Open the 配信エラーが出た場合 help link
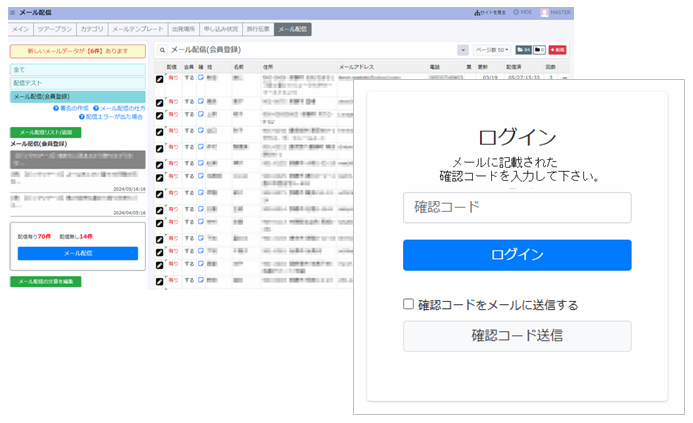 click(115, 116)
